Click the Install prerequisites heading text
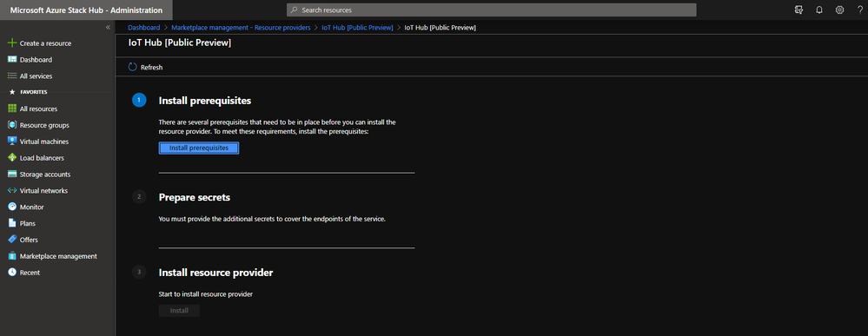Image resolution: width=868 pixels, height=336 pixels. click(x=205, y=101)
